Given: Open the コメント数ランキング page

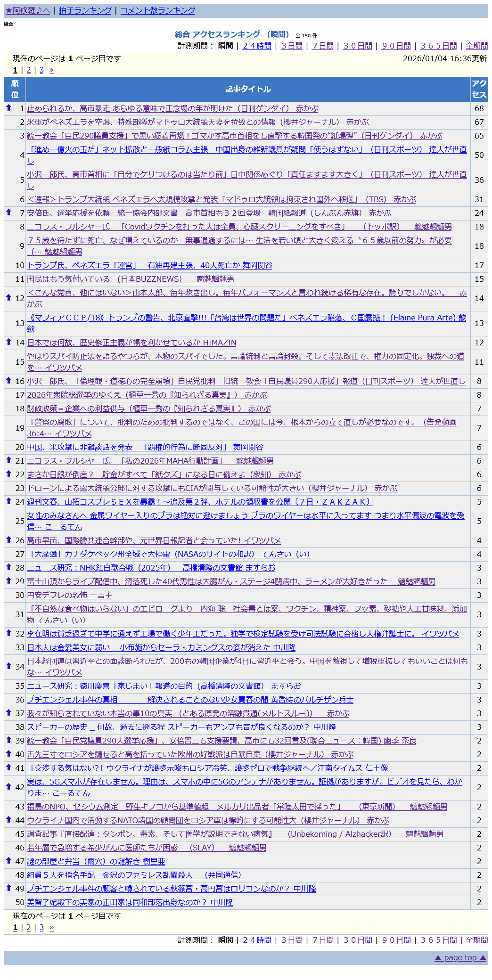Looking at the screenshot, I should point(157,10).
